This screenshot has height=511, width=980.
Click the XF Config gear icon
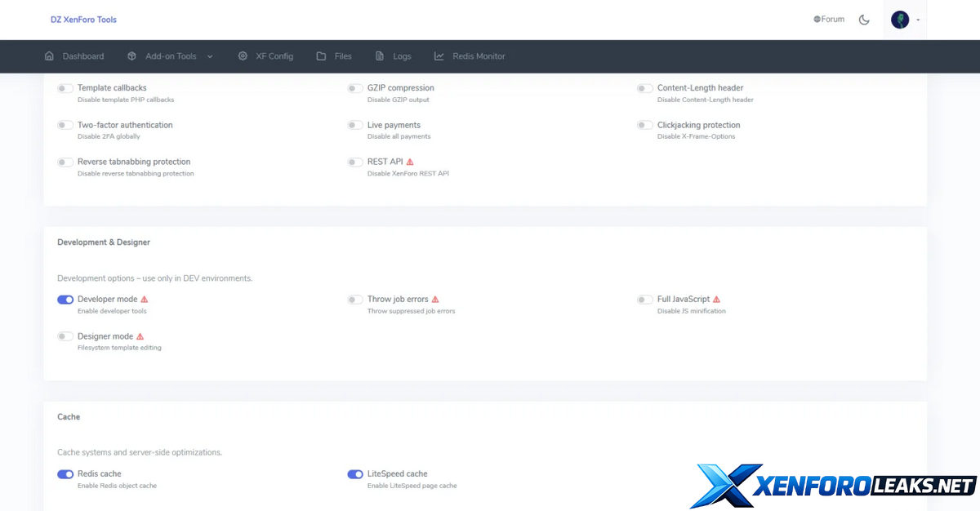click(x=243, y=56)
